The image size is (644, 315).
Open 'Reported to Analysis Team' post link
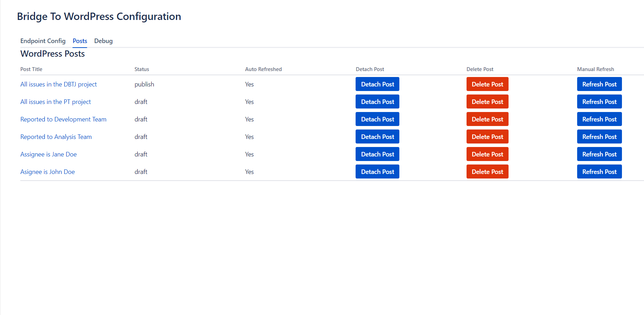click(x=56, y=137)
